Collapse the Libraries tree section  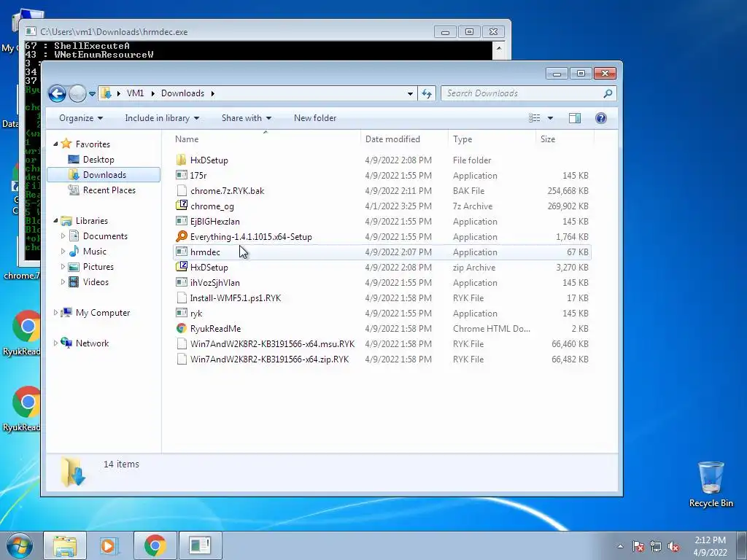[55, 220]
